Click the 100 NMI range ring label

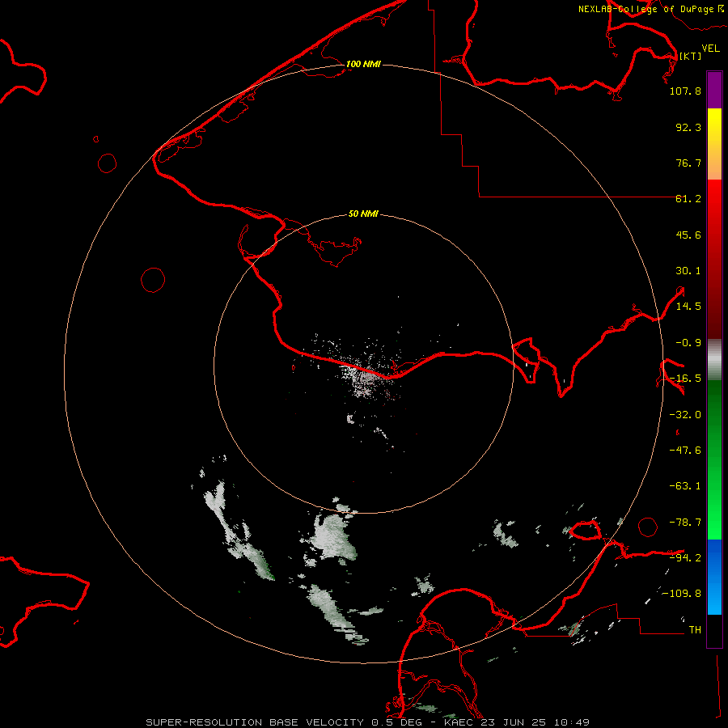[x=363, y=64]
